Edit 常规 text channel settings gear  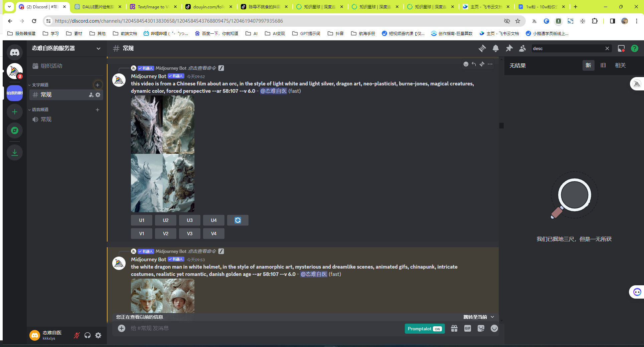pyautogui.click(x=98, y=95)
